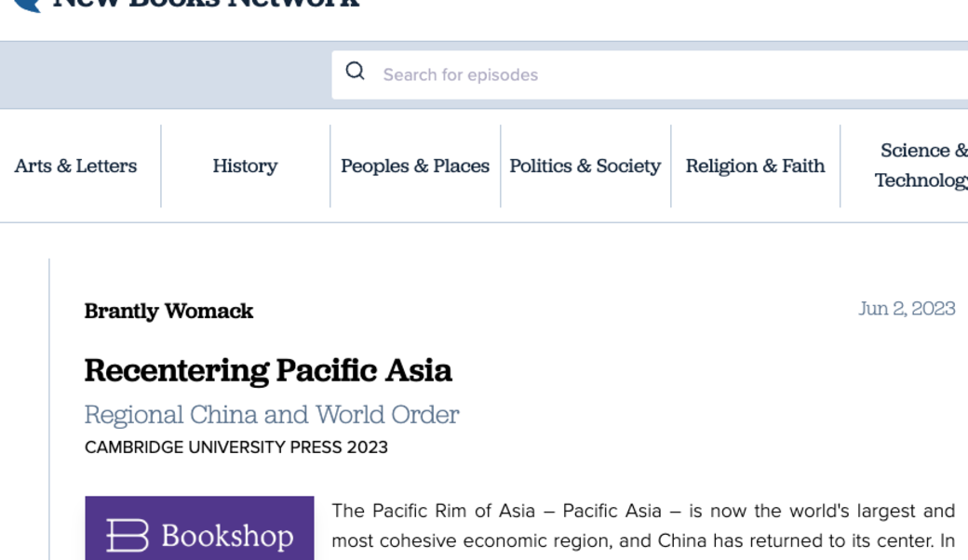
Task: Click author name Brantly Womack
Action: (168, 311)
